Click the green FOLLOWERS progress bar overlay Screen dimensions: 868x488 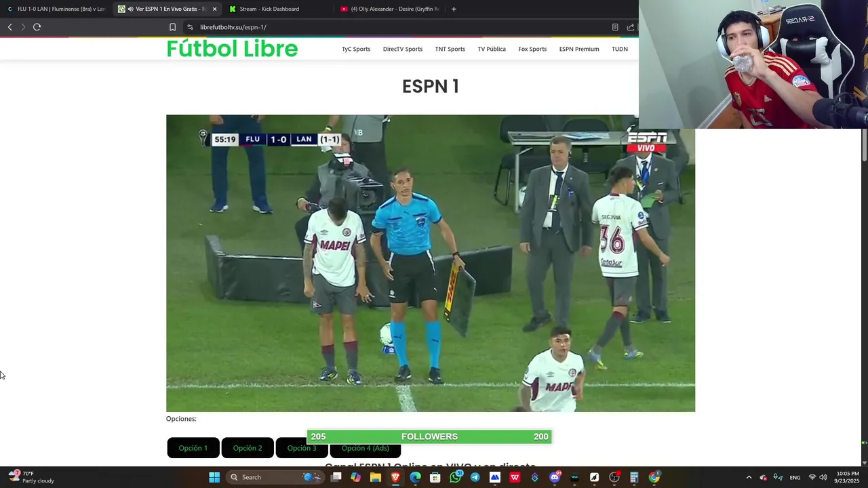[x=429, y=436]
